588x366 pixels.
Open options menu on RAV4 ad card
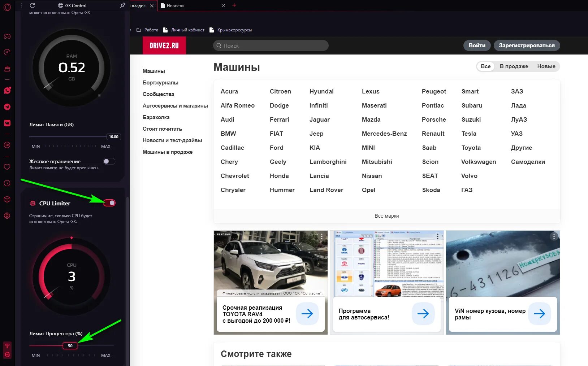click(322, 236)
